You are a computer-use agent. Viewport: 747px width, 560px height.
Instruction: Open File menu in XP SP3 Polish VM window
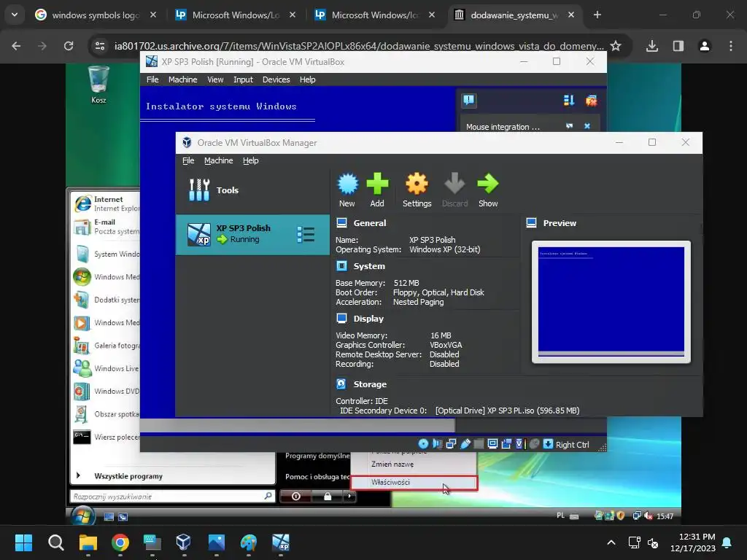click(x=152, y=79)
